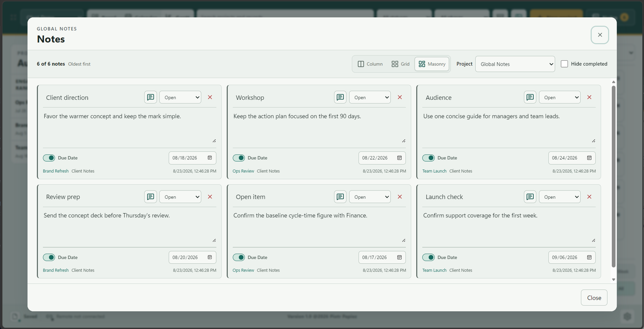Open comments on Client direction note
Viewport: 644px width, 329px height.
[x=151, y=97]
